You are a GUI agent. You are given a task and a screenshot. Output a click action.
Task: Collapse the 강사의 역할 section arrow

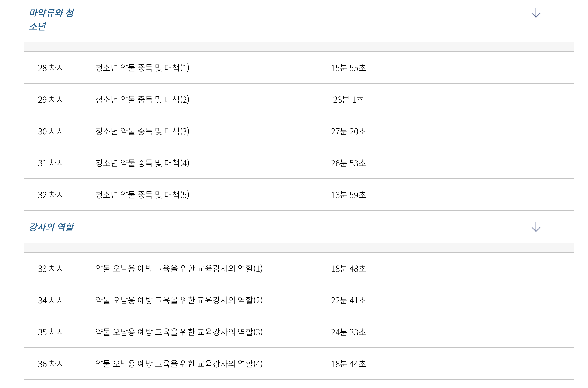pyautogui.click(x=535, y=227)
